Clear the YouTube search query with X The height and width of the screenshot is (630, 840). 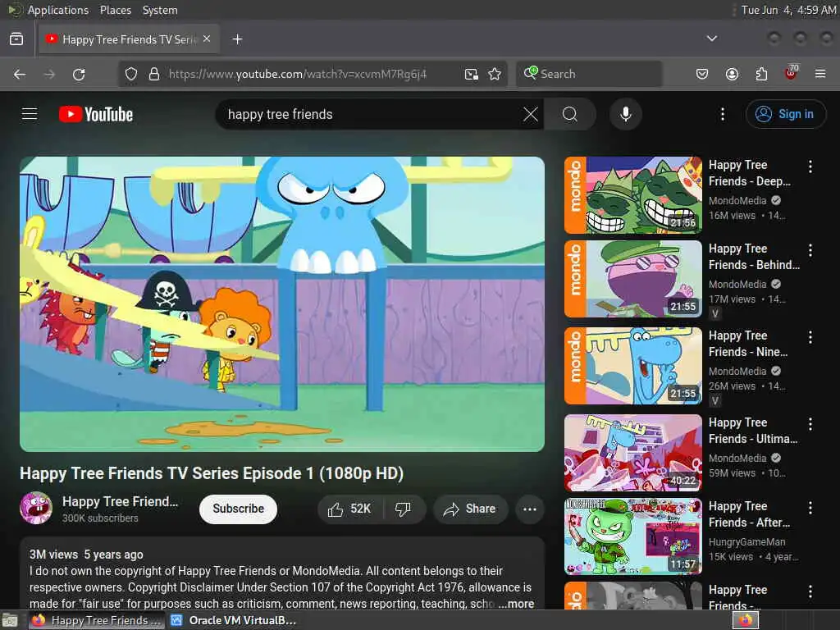pos(531,114)
